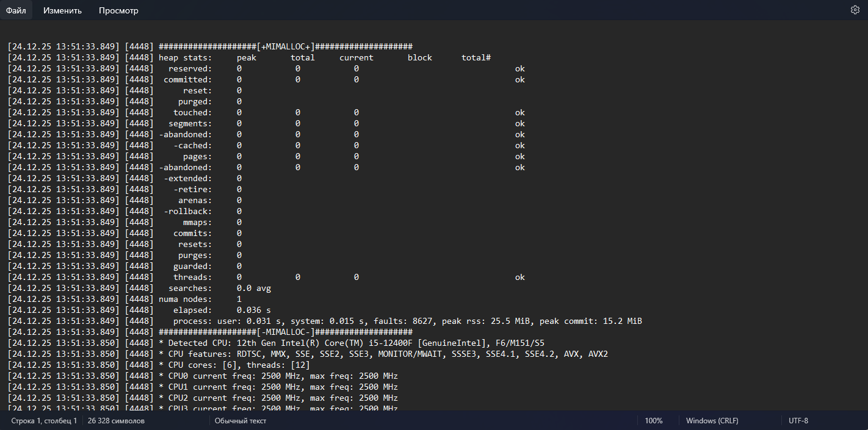Image resolution: width=868 pixels, height=430 pixels.
Task: Click the '-rollback:' row label
Action: coord(188,211)
